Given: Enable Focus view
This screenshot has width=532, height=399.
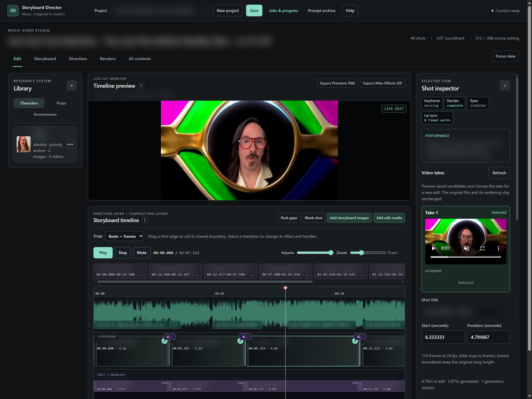Looking at the screenshot, I should (x=505, y=56).
